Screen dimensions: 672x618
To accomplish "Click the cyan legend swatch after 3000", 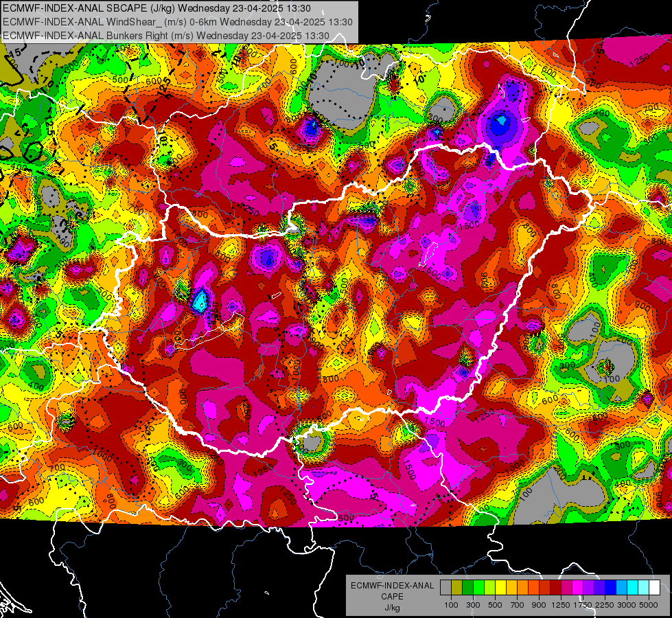I will pos(633,588).
